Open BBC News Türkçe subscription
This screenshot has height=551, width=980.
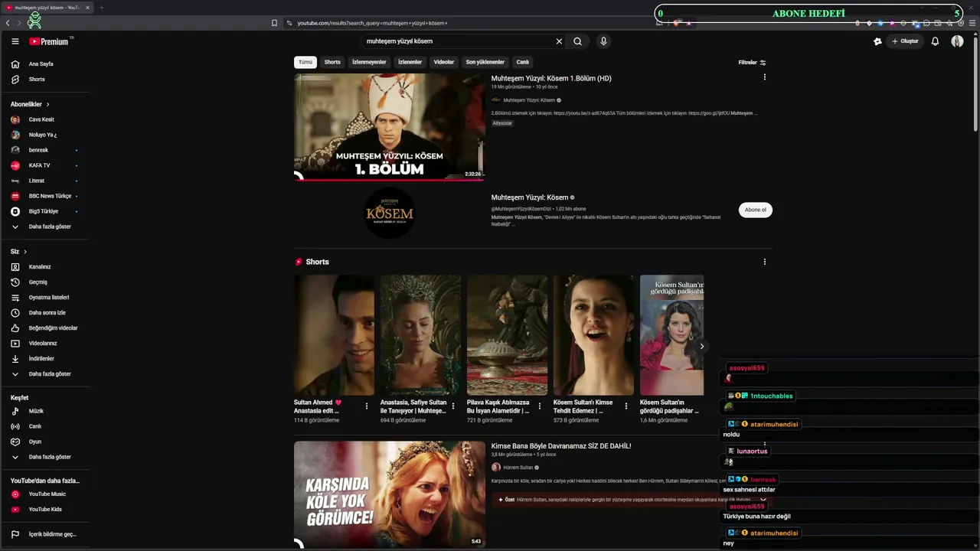(x=50, y=196)
